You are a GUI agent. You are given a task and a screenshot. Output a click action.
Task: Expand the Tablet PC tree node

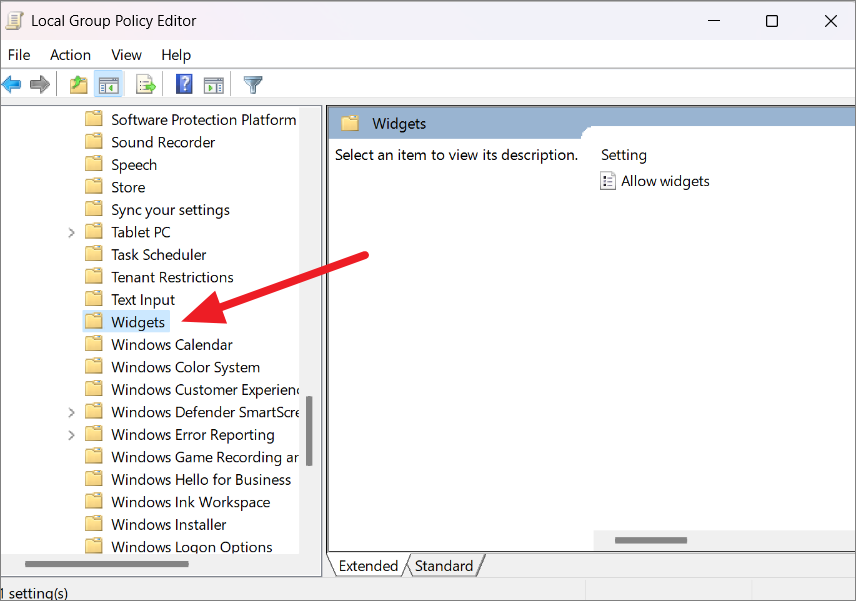(x=71, y=233)
